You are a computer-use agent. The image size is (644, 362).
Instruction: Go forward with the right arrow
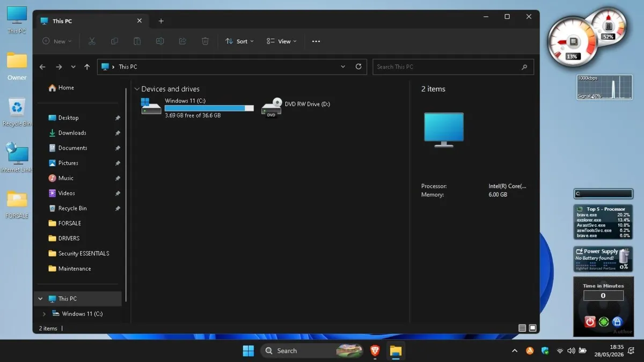(x=59, y=67)
